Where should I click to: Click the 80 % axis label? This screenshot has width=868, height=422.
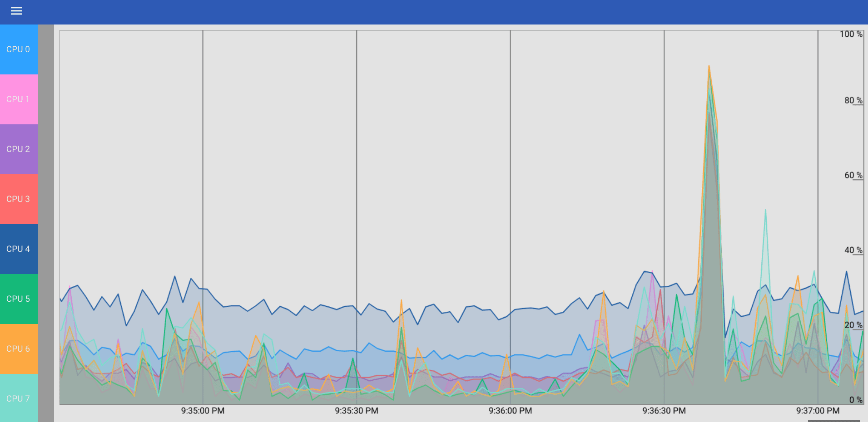[853, 100]
